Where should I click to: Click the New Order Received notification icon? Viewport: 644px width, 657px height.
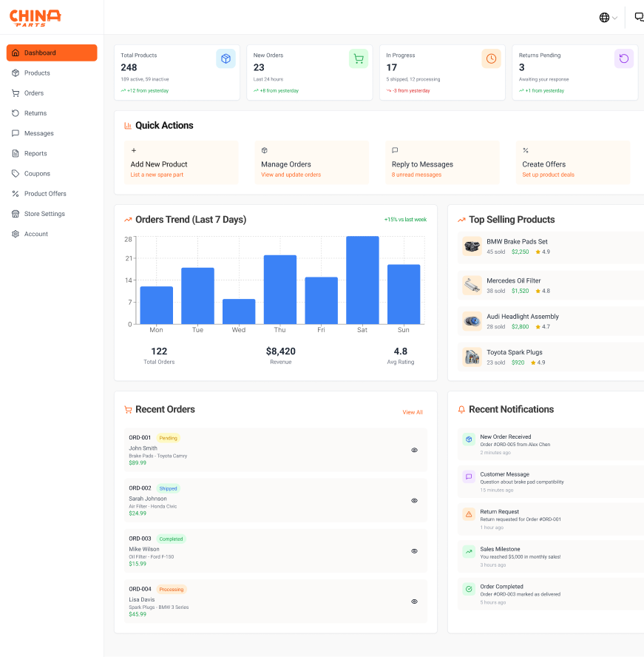468,439
